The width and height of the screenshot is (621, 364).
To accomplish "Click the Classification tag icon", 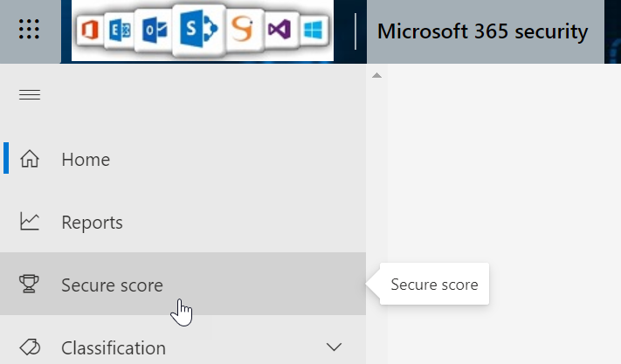I will pyautogui.click(x=30, y=347).
